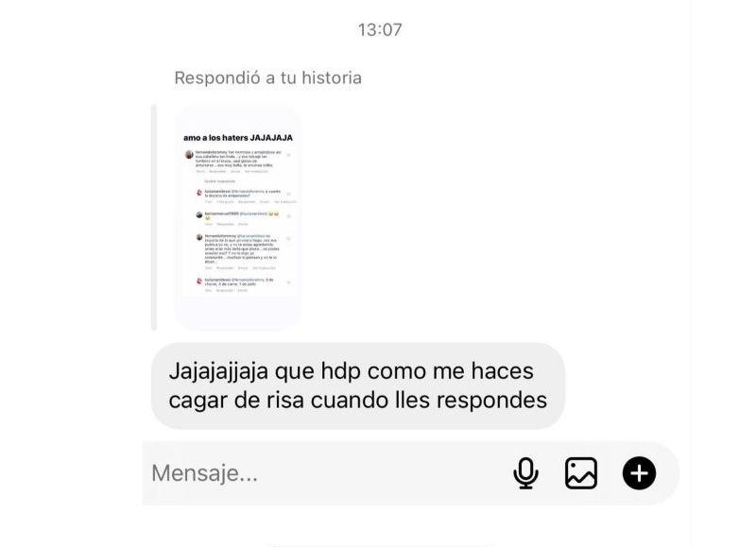The width and height of the screenshot is (756, 547).
Task: Click the dark avatar beside emoji comment
Action: (199, 215)
